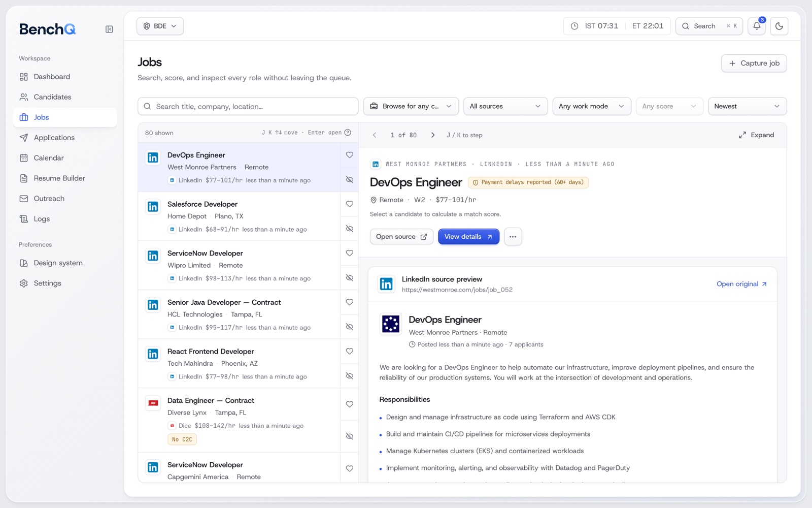Image resolution: width=812 pixels, height=508 pixels.
Task: Favorite the Salesforce Developer job
Action: coord(350,204)
